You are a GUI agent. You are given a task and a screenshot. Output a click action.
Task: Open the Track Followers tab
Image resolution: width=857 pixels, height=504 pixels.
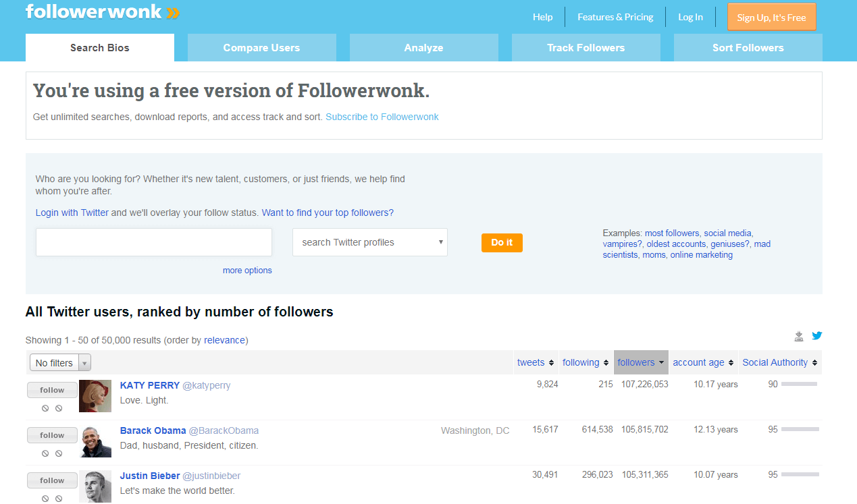586,48
